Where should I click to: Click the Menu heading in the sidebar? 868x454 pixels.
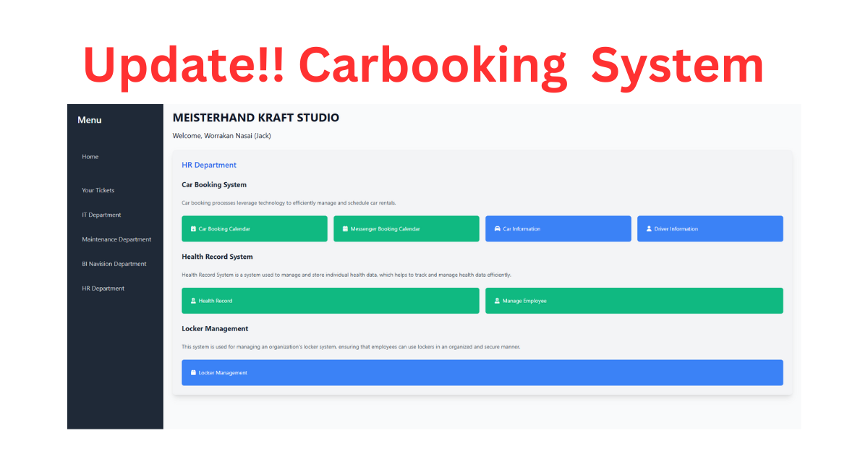(90, 120)
